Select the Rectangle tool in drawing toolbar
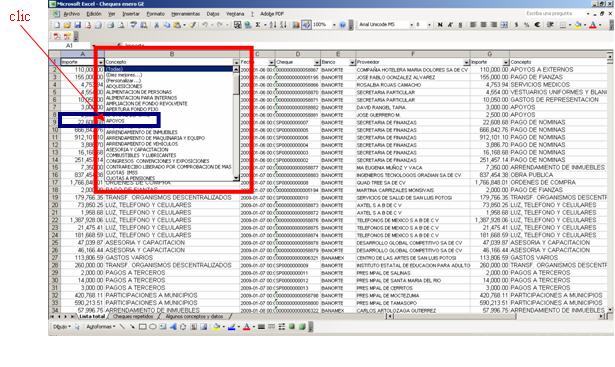This screenshot has width=615, height=367. (x=143, y=327)
